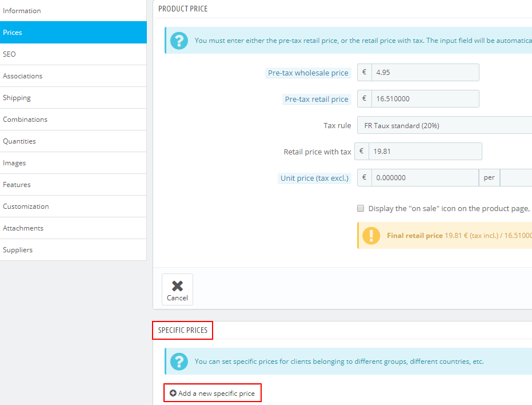
Task: Click the euro symbol beside 19.81
Action: (362, 152)
